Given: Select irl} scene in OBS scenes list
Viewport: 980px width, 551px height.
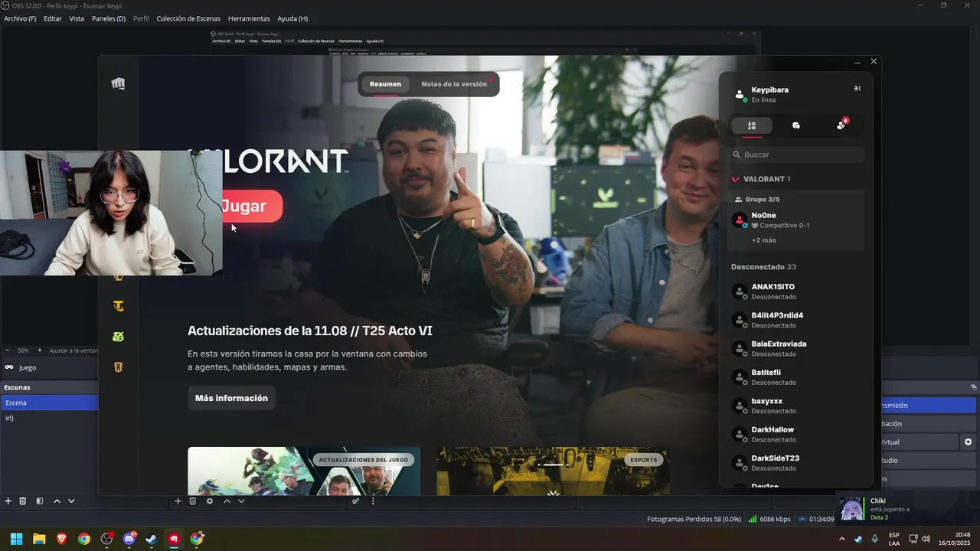Looking at the screenshot, I should 49,418.
